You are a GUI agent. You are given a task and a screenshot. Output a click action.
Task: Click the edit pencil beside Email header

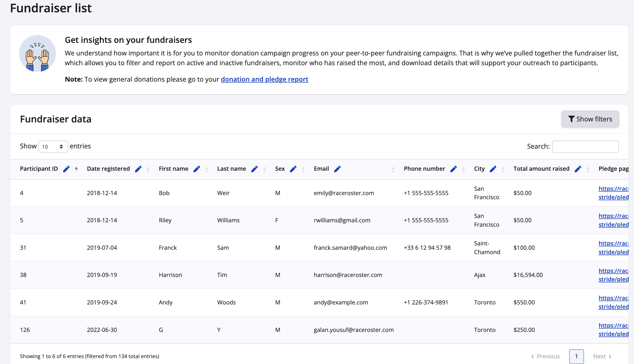(x=337, y=169)
